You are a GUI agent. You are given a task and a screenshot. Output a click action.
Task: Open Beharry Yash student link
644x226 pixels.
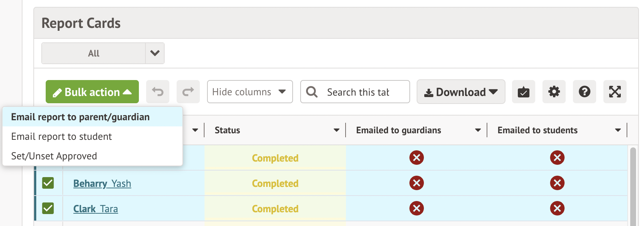point(102,184)
